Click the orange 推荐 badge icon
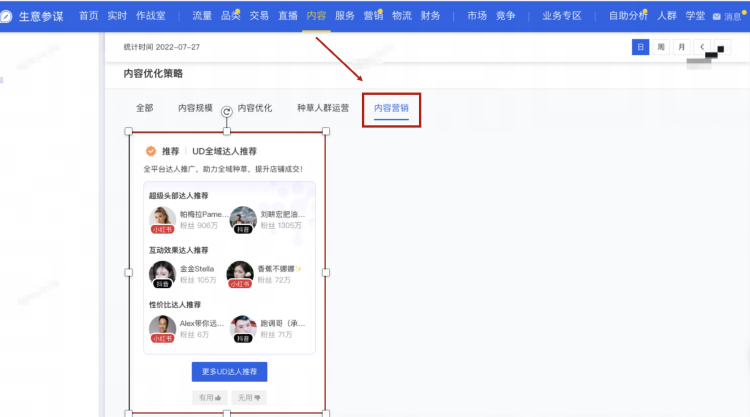The height and width of the screenshot is (417, 750). (151, 151)
